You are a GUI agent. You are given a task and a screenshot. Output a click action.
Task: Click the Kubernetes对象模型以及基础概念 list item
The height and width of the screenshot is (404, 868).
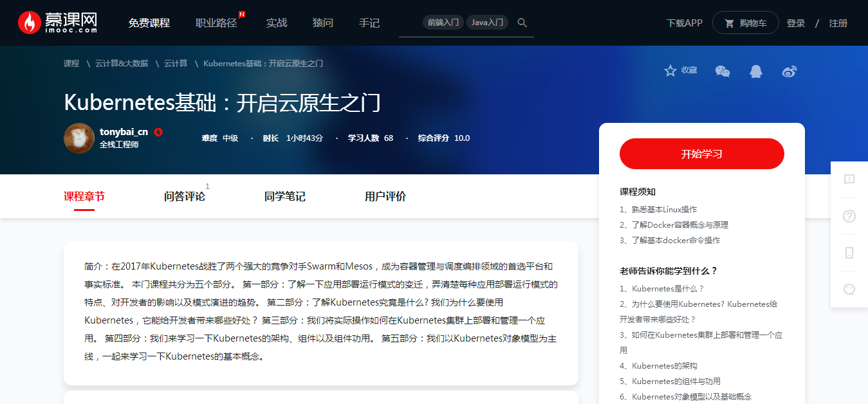pos(685,397)
